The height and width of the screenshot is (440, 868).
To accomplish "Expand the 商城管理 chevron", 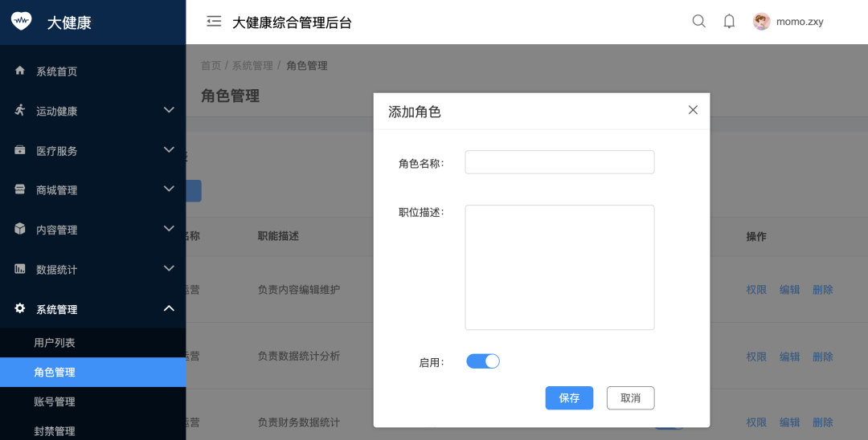I will coord(169,189).
